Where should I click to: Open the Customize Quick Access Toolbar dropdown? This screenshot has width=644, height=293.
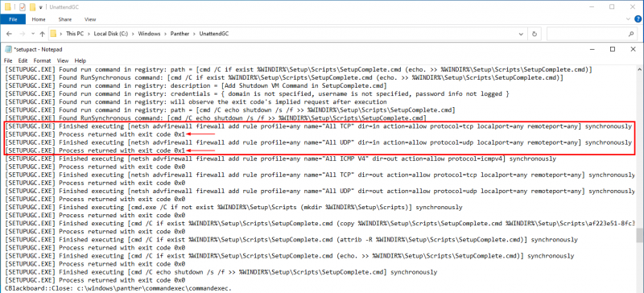tap(40, 7)
